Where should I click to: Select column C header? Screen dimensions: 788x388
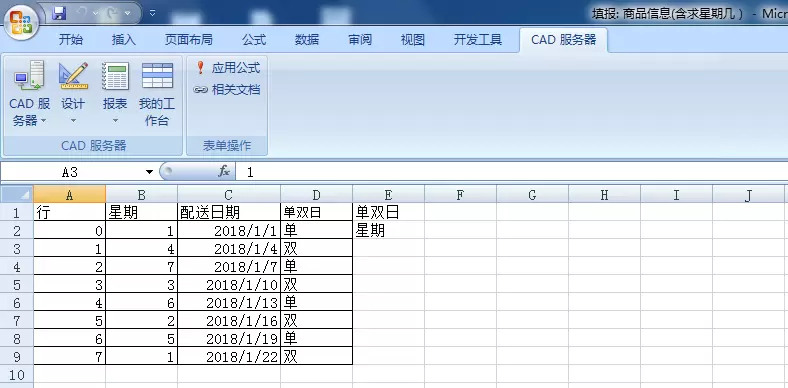(229, 195)
